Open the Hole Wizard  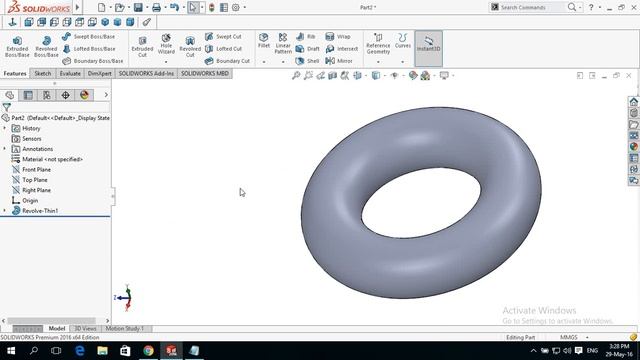tap(166, 44)
